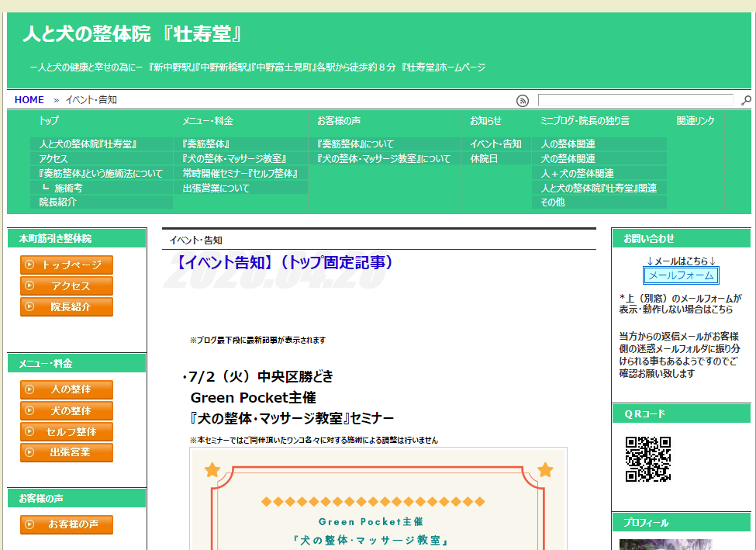Select イベント・告知 under お知らせ
The image size is (756, 550).
click(x=495, y=144)
